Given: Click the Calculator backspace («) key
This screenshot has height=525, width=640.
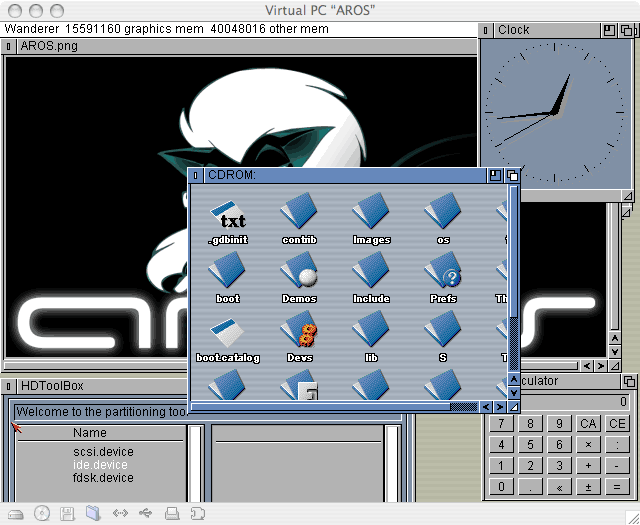Looking at the screenshot, I should pos(559,487).
